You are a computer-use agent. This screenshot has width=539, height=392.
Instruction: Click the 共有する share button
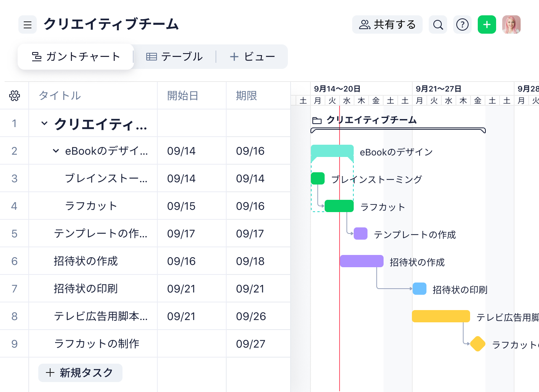(x=387, y=24)
